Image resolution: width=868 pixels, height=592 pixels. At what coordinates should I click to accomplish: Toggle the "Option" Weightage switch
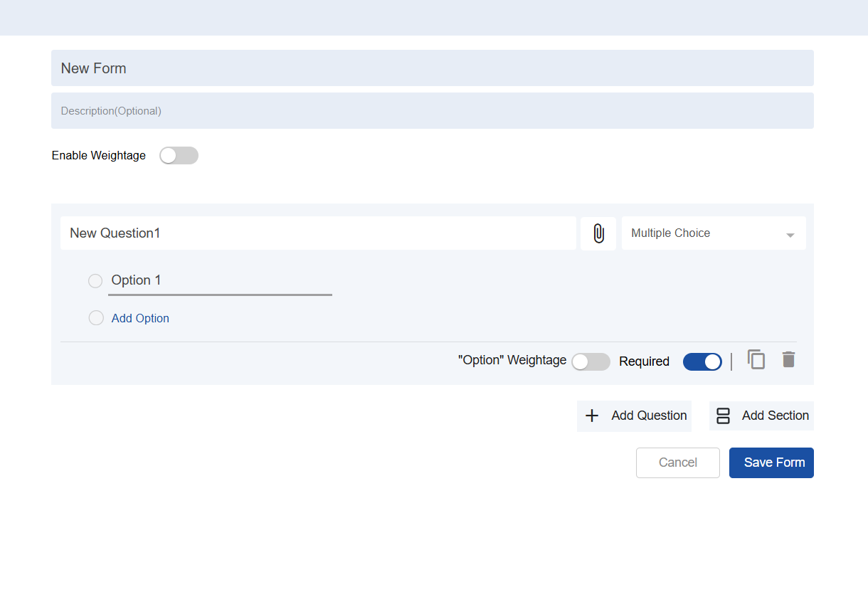pos(591,361)
